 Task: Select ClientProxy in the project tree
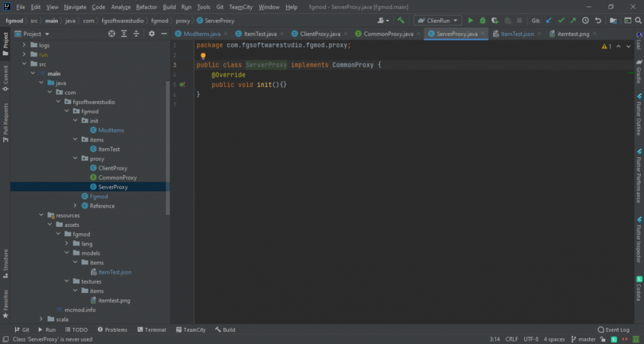coord(113,167)
